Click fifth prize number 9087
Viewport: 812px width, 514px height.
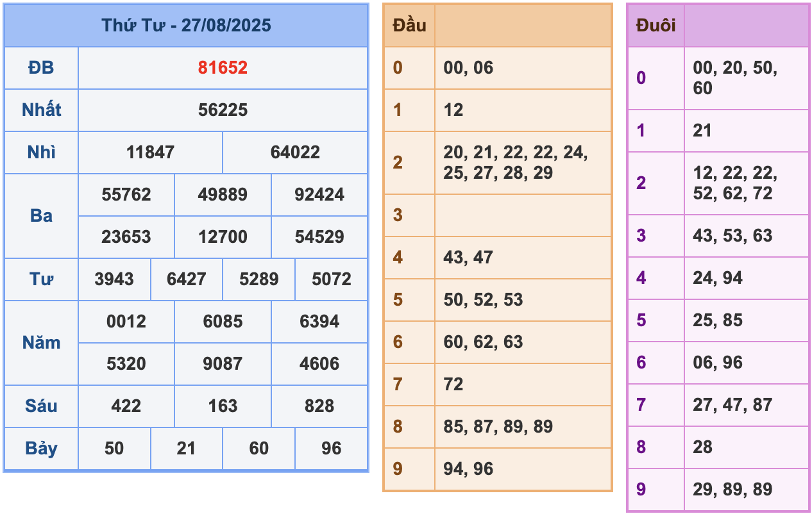pos(223,364)
